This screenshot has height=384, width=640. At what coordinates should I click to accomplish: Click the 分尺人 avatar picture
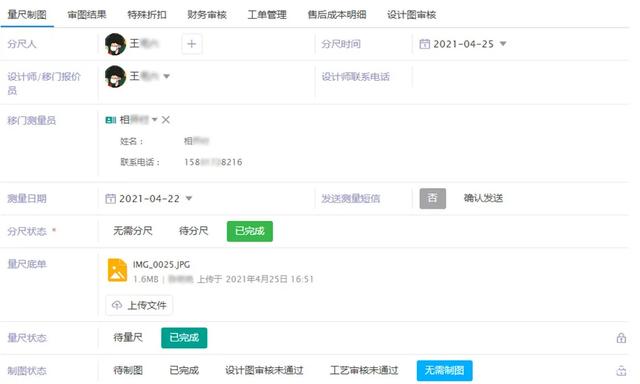115,44
